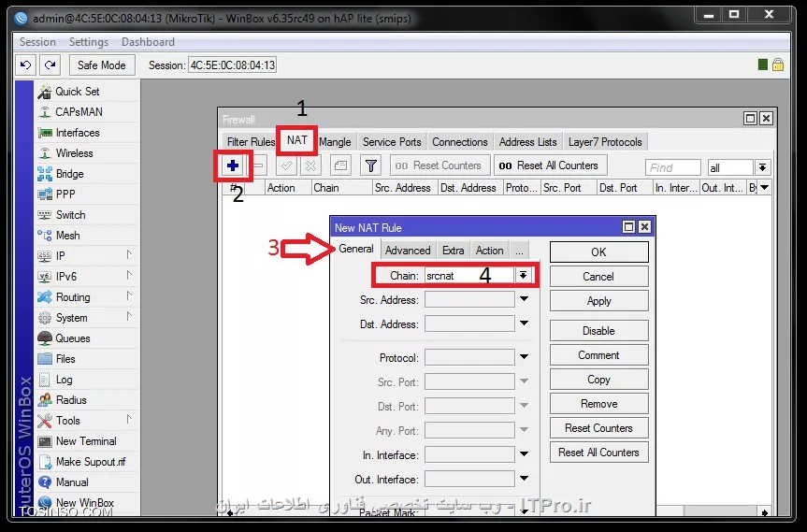
Task: Open Queues in the sidebar
Action: [x=73, y=338]
